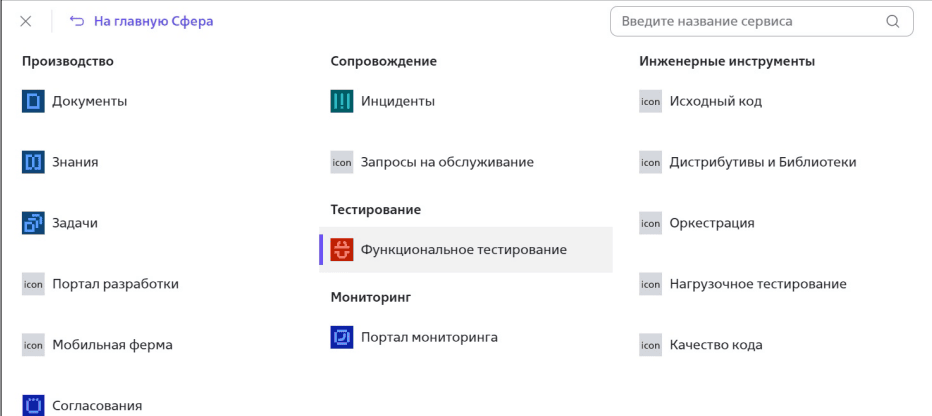This screenshot has width=932, height=416.
Task: Click the magnifier search icon
Action: click(892, 21)
